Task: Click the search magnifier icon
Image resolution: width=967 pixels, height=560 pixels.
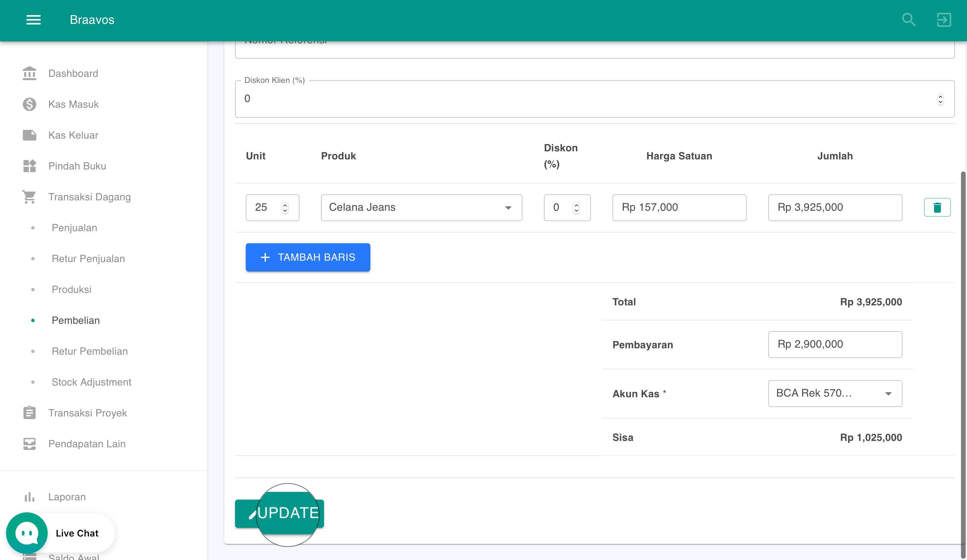Action: coord(908,19)
